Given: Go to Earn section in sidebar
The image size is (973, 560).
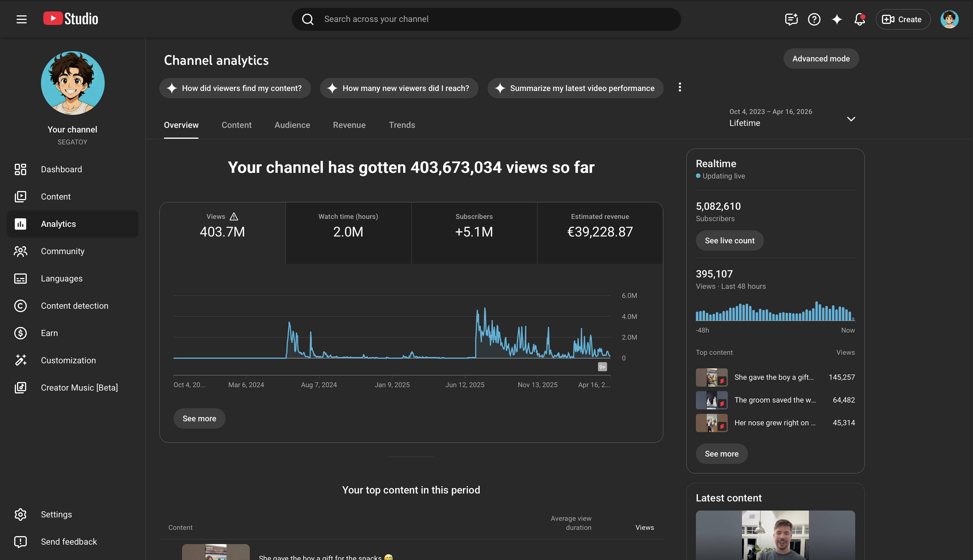Looking at the screenshot, I should click(49, 333).
